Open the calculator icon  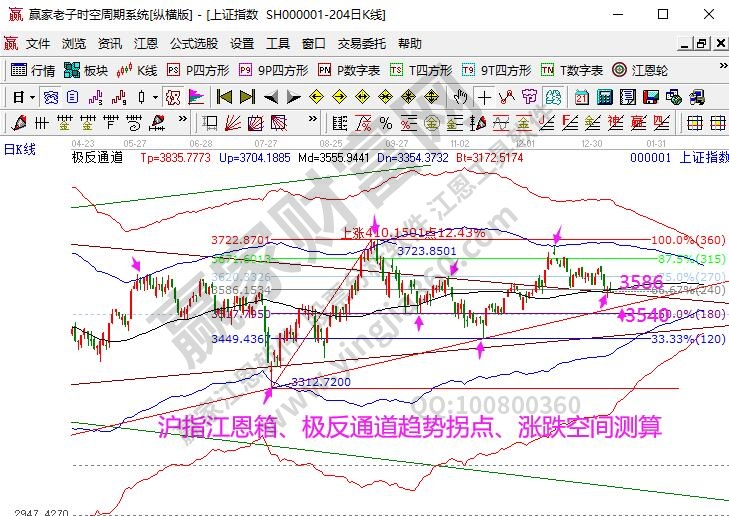604,98
